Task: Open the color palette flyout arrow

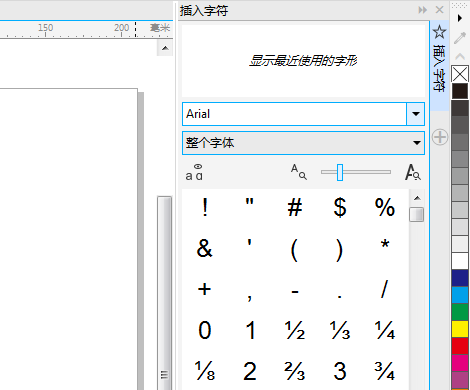Action: click(460, 18)
